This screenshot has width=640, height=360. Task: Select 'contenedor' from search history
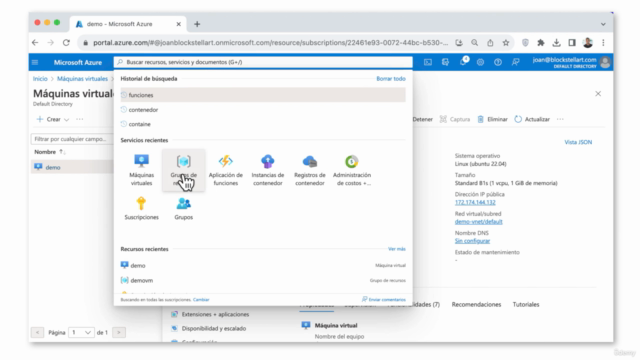coord(263,110)
